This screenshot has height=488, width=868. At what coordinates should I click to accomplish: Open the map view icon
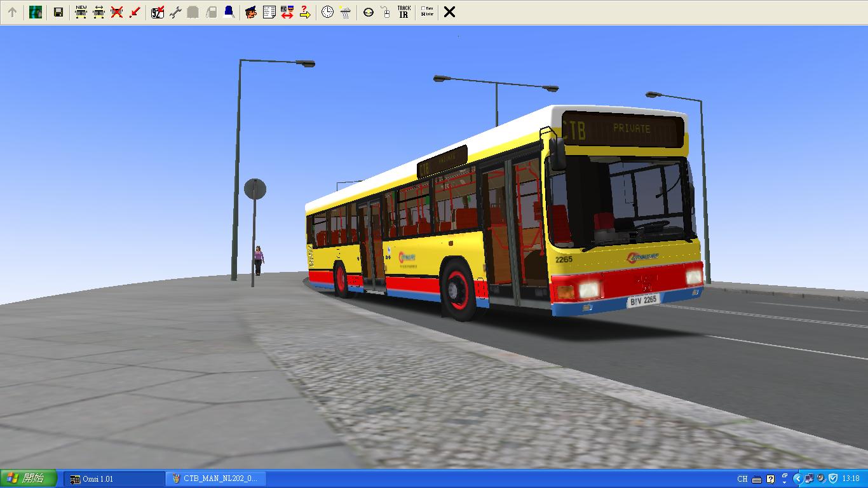pyautogui.click(x=36, y=12)
